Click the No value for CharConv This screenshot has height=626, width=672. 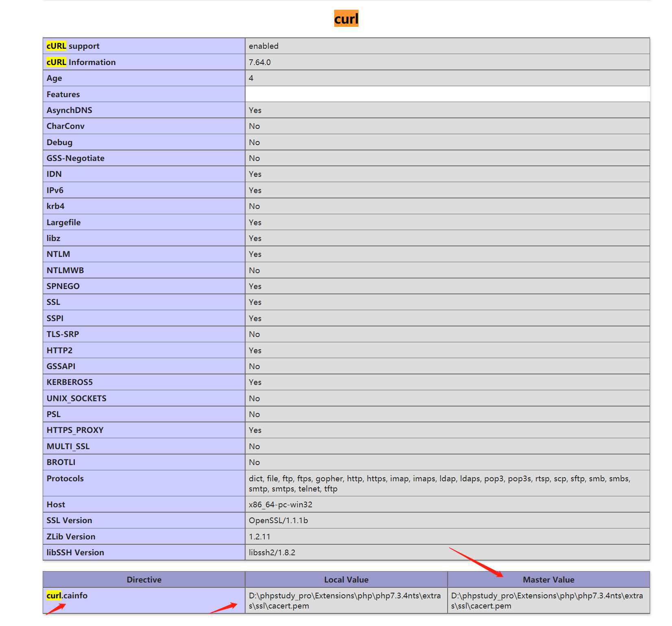click(x=254, y=126)
